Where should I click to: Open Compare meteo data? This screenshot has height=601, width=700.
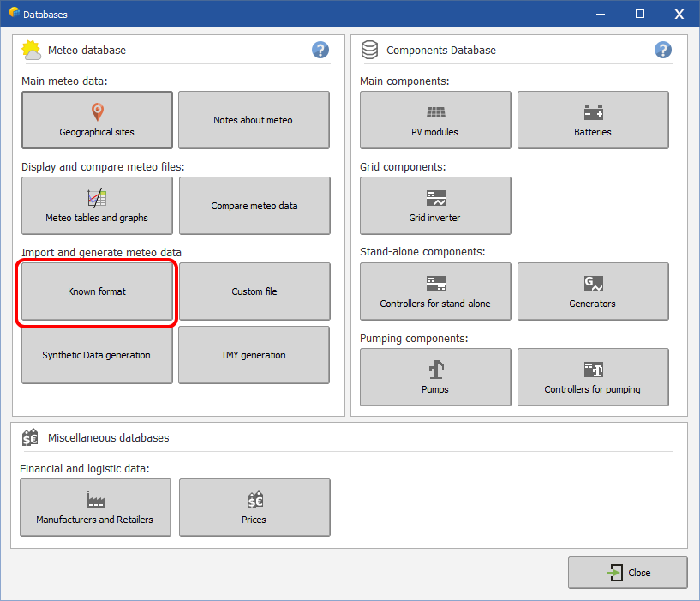[x=254, y=206]
